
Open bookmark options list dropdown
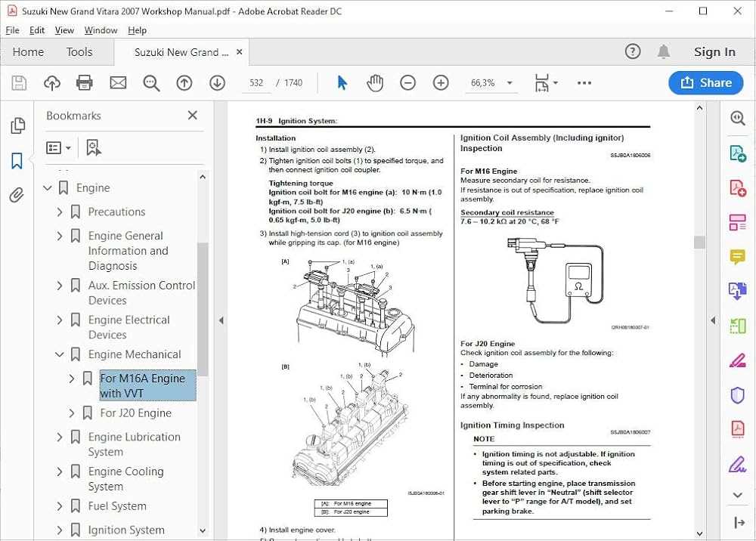pos(58,148)
